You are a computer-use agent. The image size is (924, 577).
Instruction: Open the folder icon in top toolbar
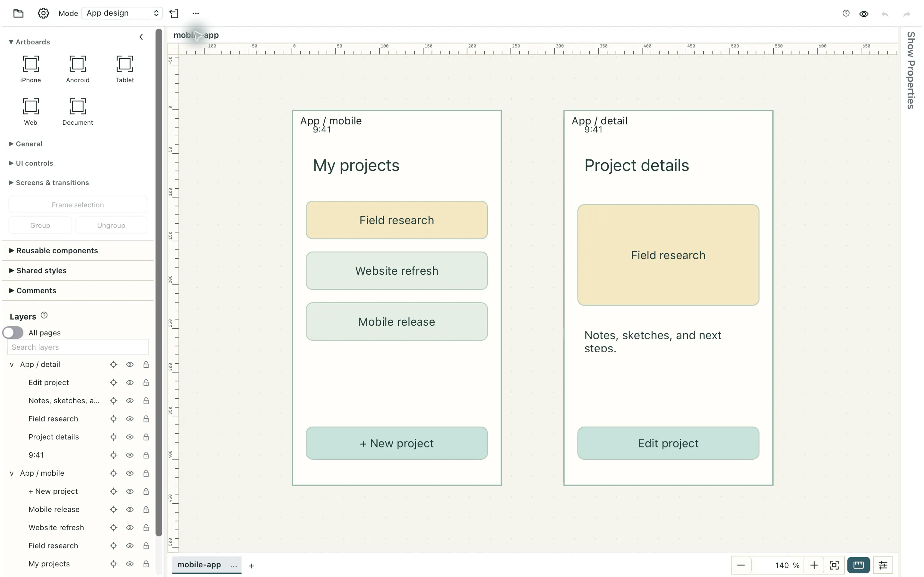(18, 13)
